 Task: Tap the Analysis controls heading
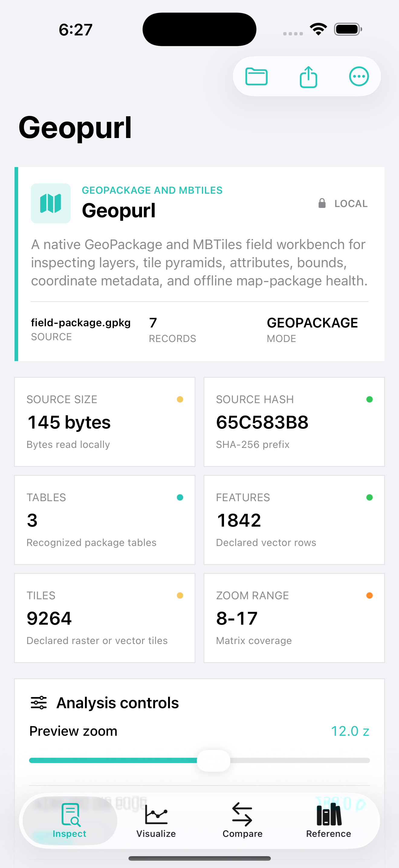[x=117, y=703]
